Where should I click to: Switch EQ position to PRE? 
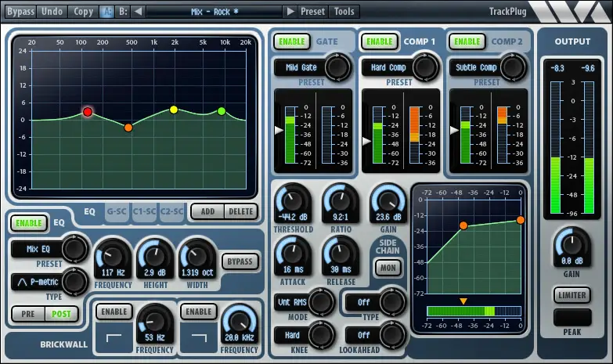pyautogui.click(x=28, y=314)
